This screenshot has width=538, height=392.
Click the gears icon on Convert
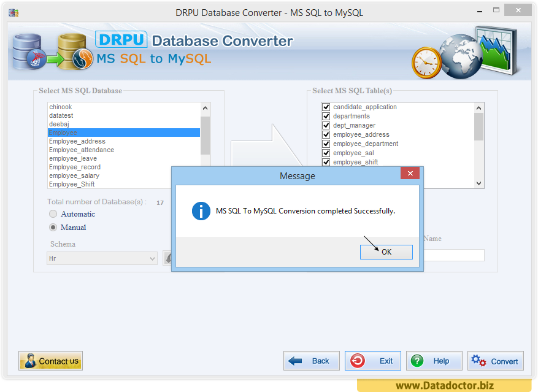coord(478,361)
